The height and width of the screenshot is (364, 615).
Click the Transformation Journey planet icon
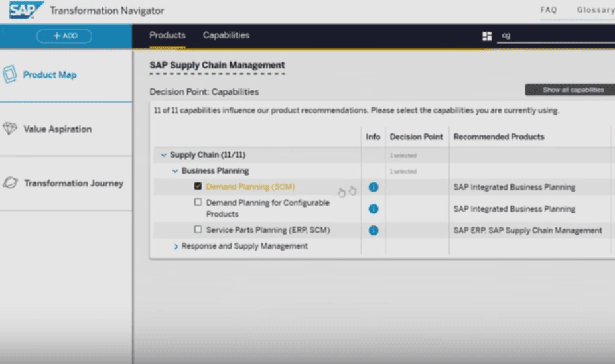tap(10, 182)
